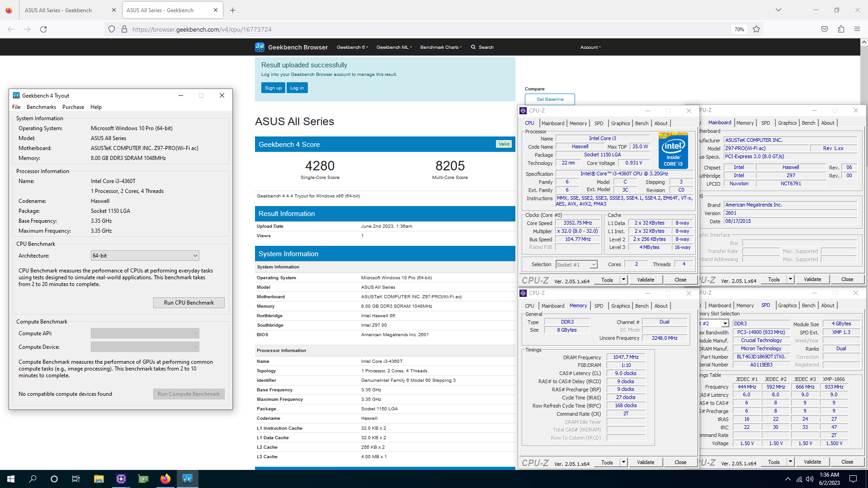
Task: Select About tab in CPU-Z Mainboard window
Action: pos(828,123)
